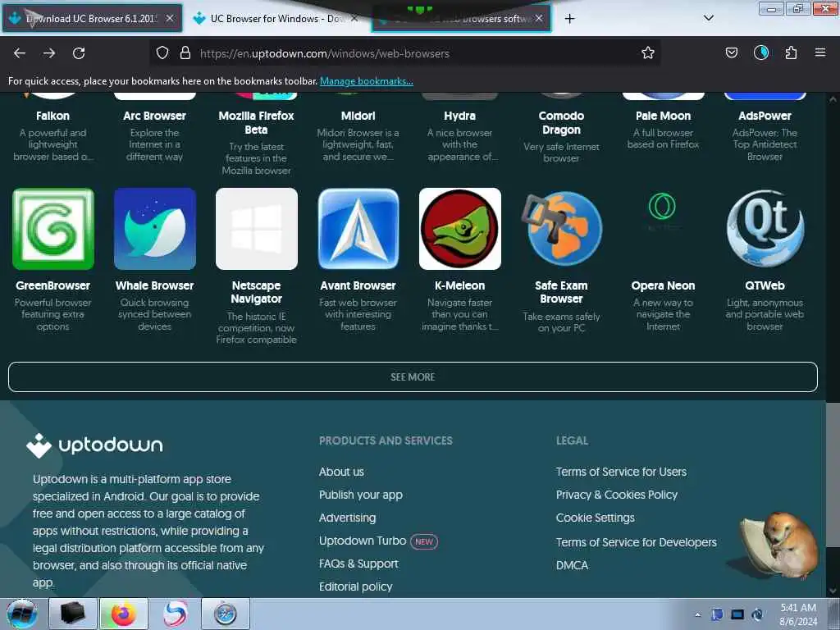Open Cookie Settings link
Screen dimensions: 840x630
click(x=596, y=518)
